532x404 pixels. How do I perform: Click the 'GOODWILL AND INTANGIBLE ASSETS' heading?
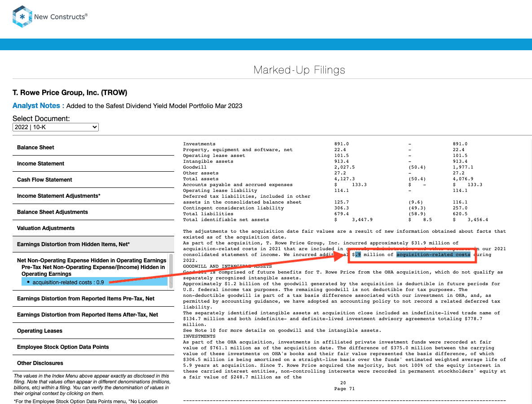click(x=227, y=266)
